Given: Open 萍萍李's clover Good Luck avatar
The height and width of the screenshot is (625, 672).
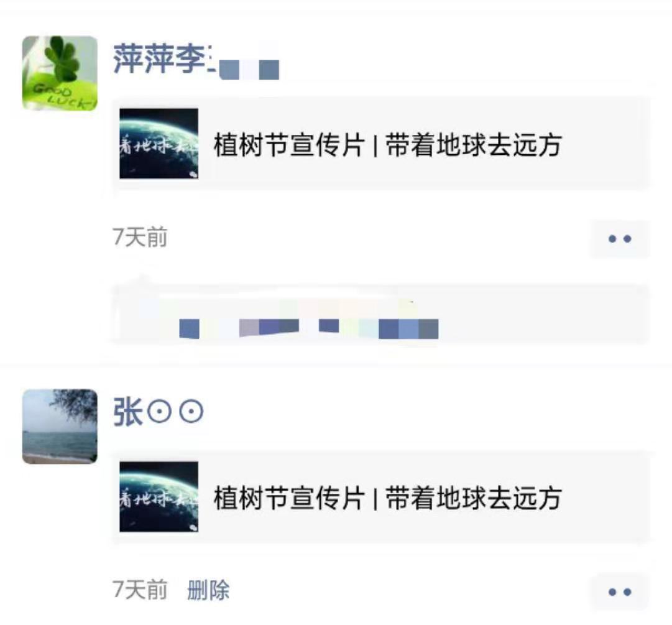Looking at the screenshot, I should click(x=60, y=73).
